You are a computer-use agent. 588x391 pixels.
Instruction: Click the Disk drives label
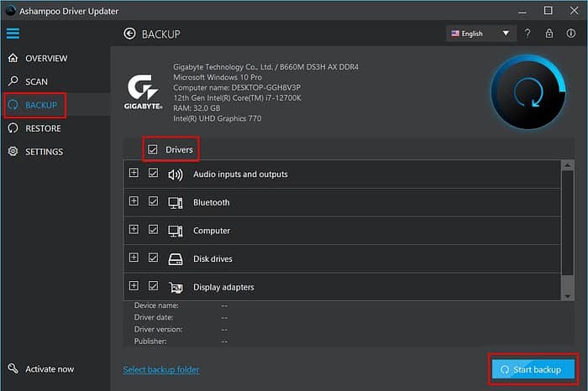[213, 258]
